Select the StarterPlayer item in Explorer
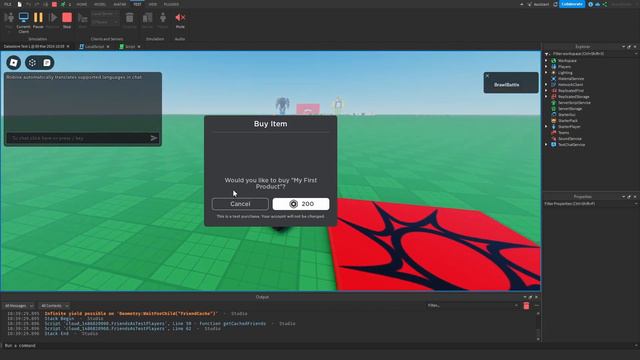Image resolution: width=640 pixels, height=360 pixels. (x=569, y=127)
